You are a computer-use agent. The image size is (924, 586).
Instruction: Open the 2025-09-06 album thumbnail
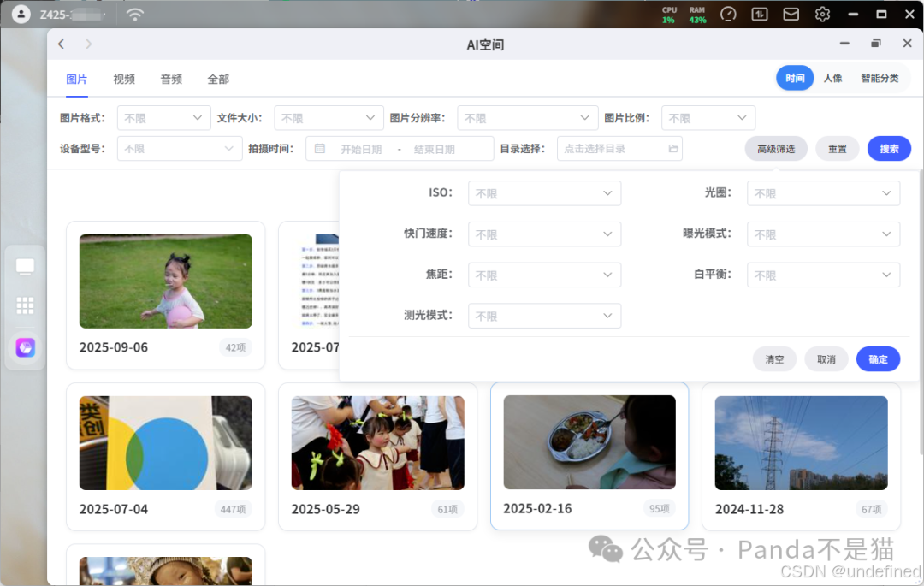(x=166, y=281)
